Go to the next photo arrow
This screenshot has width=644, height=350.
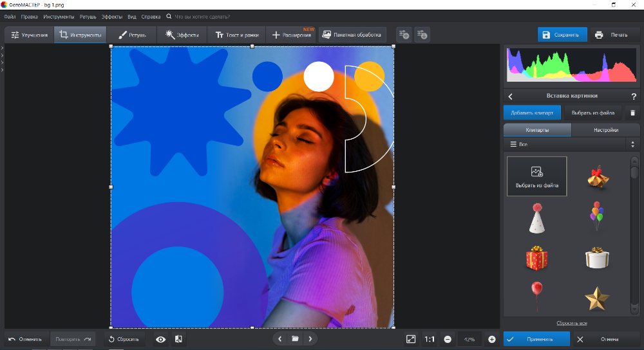[310, 338]
